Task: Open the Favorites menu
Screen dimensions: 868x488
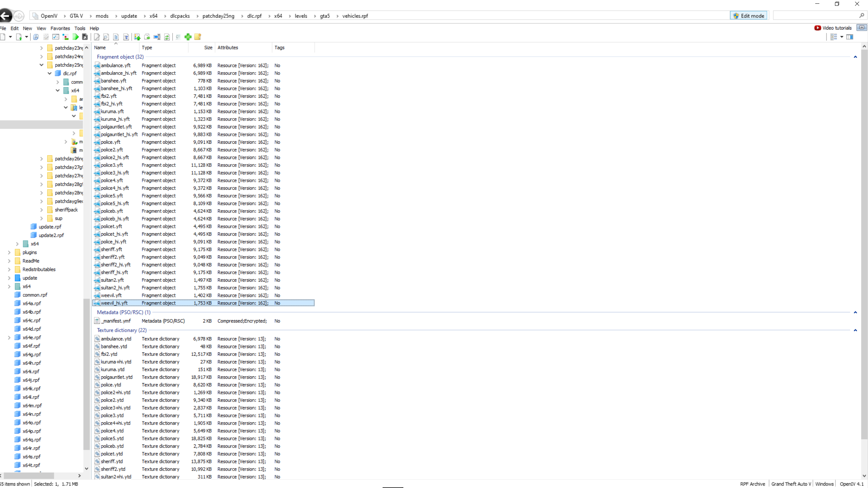Action: [x=60, y=28]
